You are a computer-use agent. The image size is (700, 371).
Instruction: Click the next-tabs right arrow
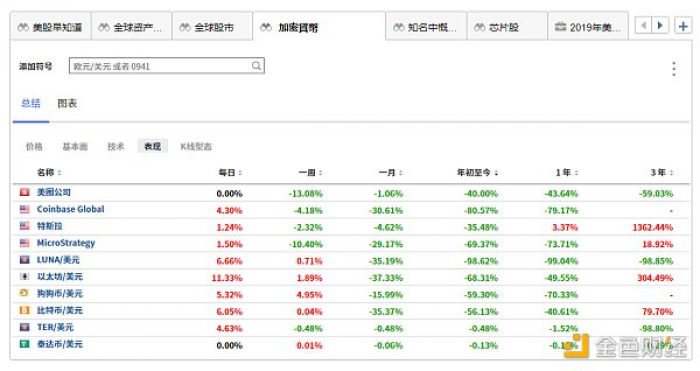660,25
